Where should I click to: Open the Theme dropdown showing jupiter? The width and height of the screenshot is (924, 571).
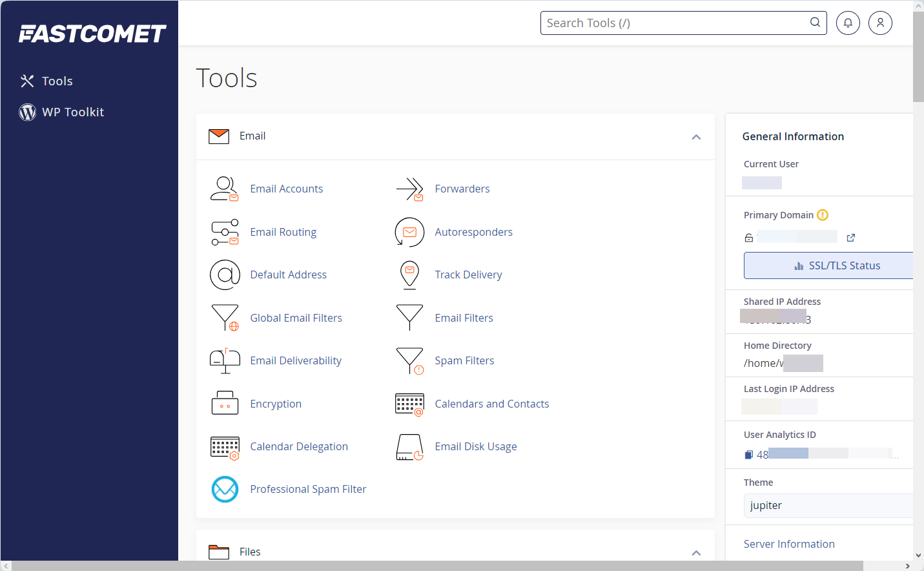tap(828, 506)
